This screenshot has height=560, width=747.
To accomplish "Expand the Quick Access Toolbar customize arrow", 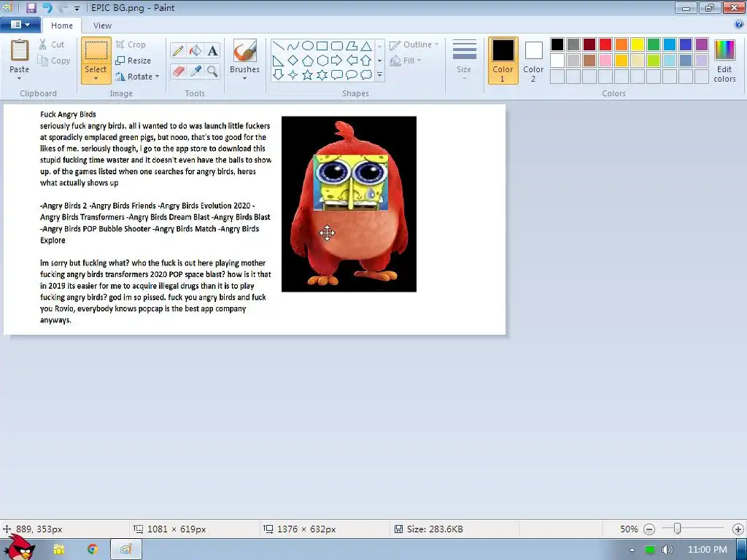I will point(77,9).
